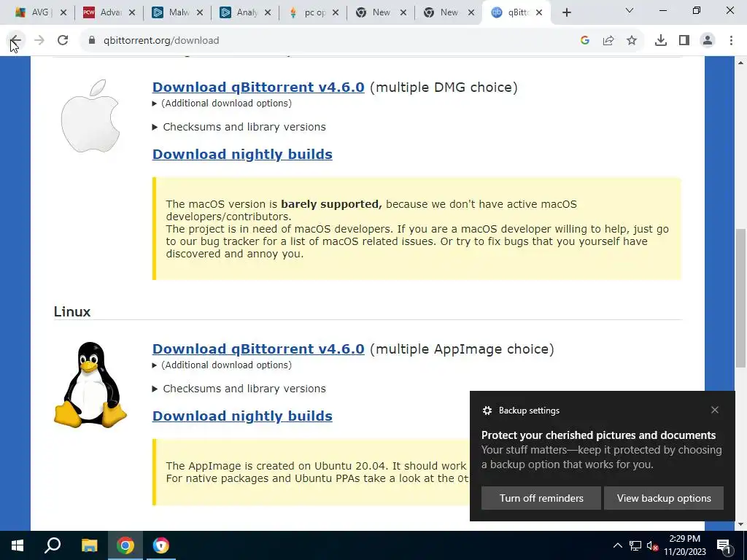Expand Linux Additional download options
The width and height of the screenshot is (747, 560).
pyautogui.click(x=222, y=365)
